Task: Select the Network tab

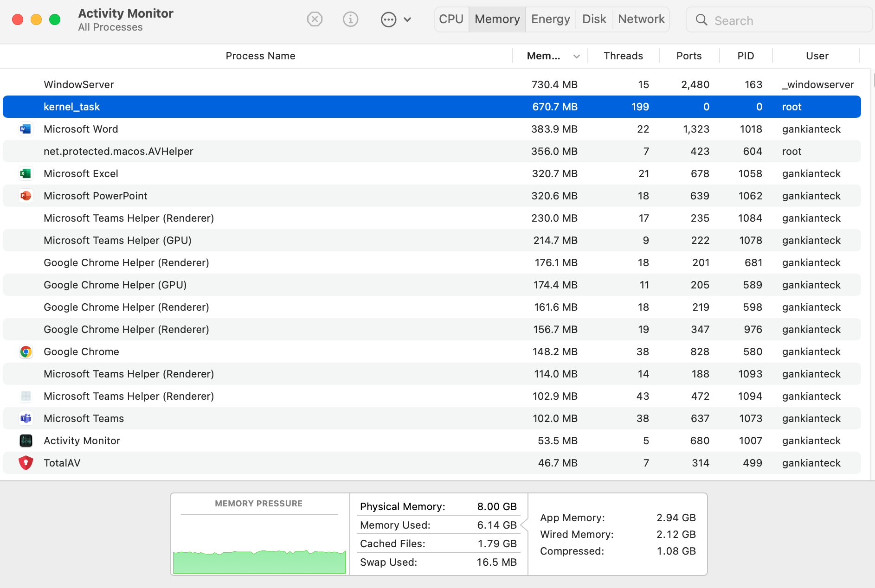Action: coord(641,19)
